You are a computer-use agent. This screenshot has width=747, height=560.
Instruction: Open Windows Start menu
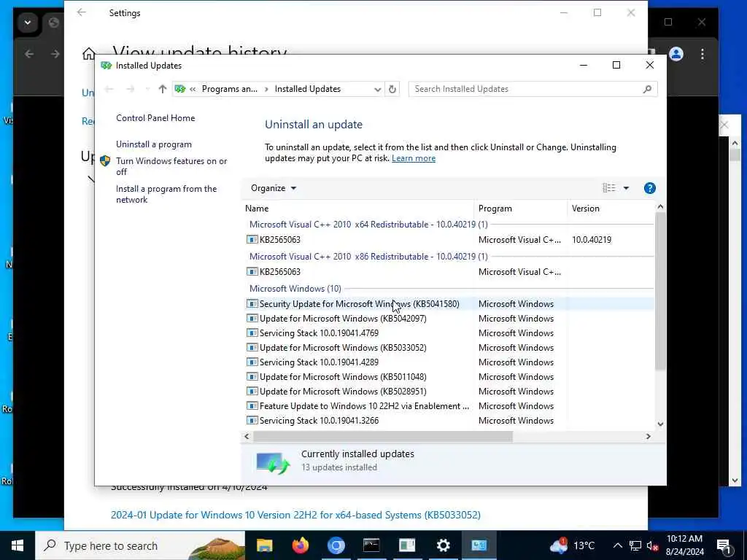click(18, 545)
